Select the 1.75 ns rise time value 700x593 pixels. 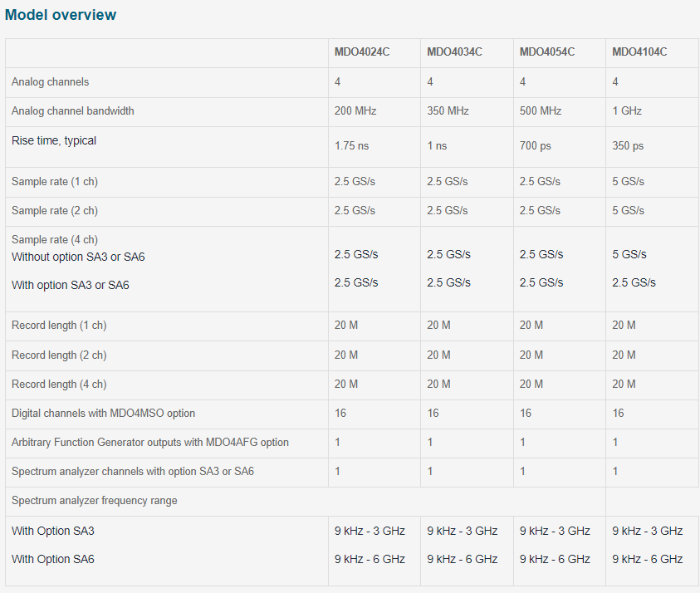pos(352,145)
